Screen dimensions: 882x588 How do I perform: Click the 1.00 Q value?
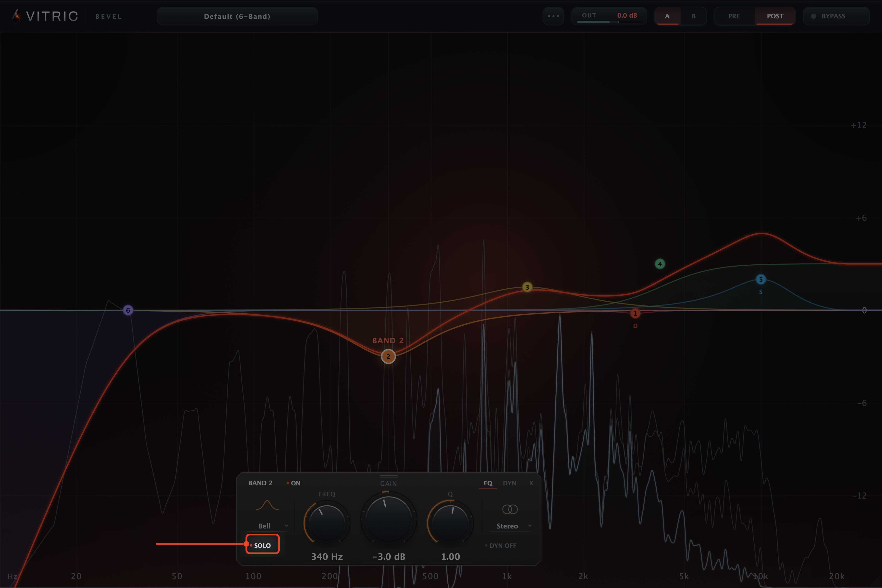point(450,556)
